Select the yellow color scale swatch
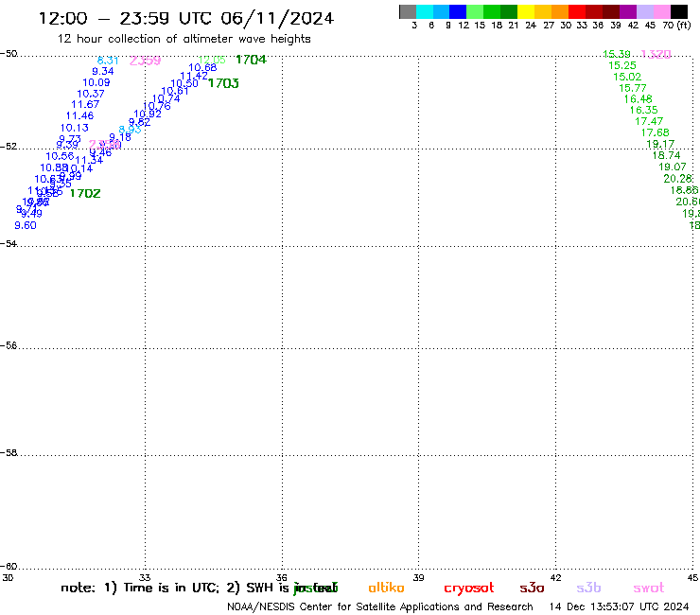 (526, 12)
